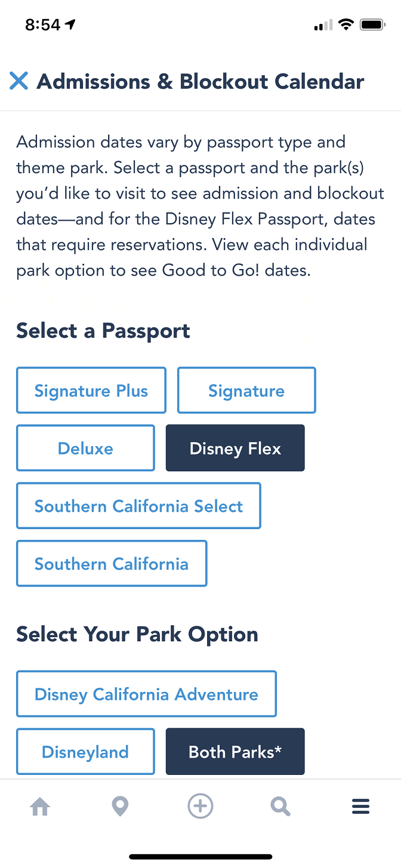Tap the plus circle icon
Screen dimensions: 401x868
[x=200, y=807]
